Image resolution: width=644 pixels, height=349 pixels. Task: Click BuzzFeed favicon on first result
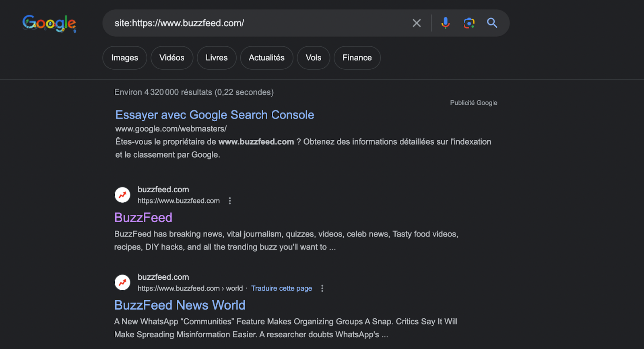122,195
